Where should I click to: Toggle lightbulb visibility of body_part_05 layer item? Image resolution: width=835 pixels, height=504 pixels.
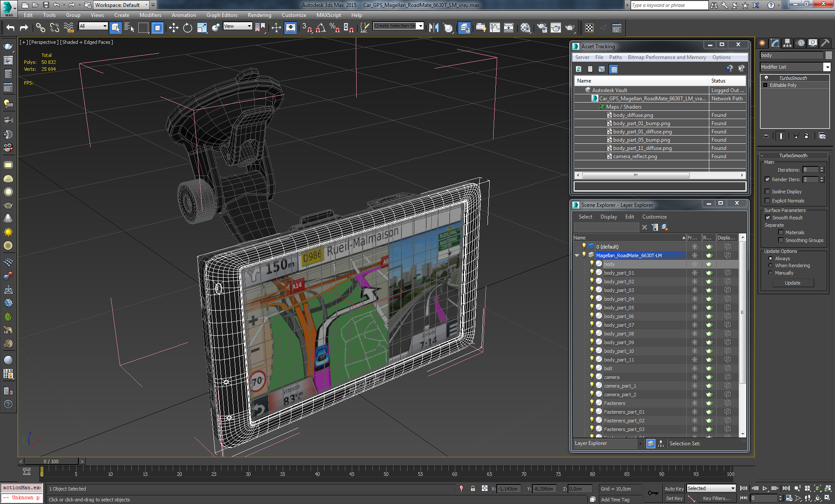point(591,307)
